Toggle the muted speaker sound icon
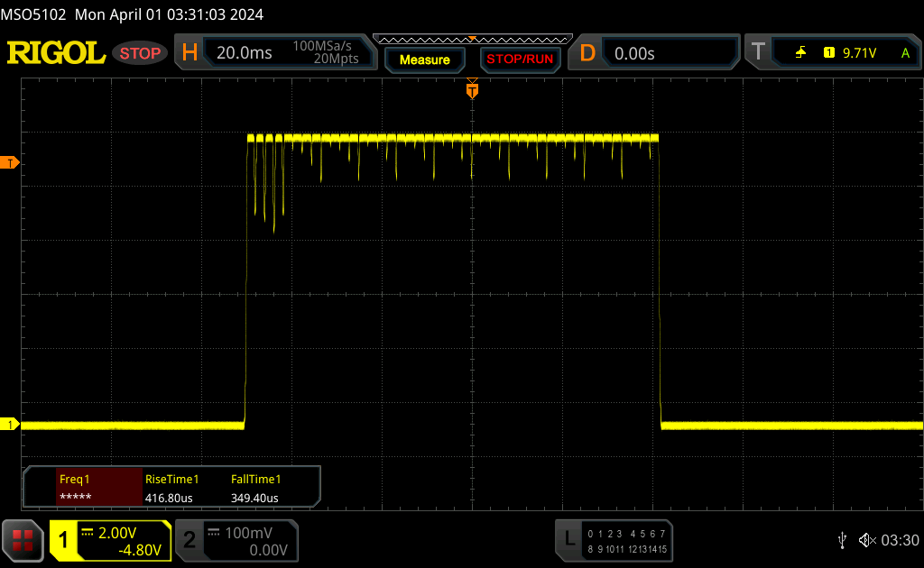 867,540
